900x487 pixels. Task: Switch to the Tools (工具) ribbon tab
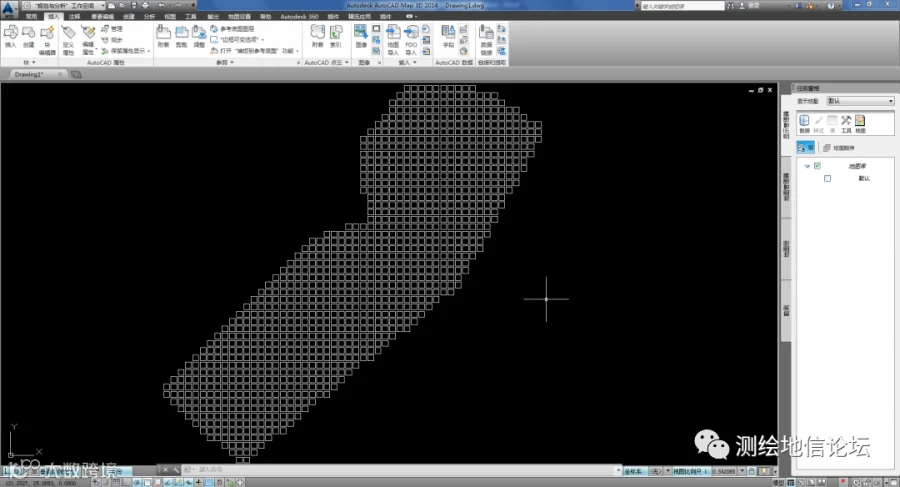point(191,17)
